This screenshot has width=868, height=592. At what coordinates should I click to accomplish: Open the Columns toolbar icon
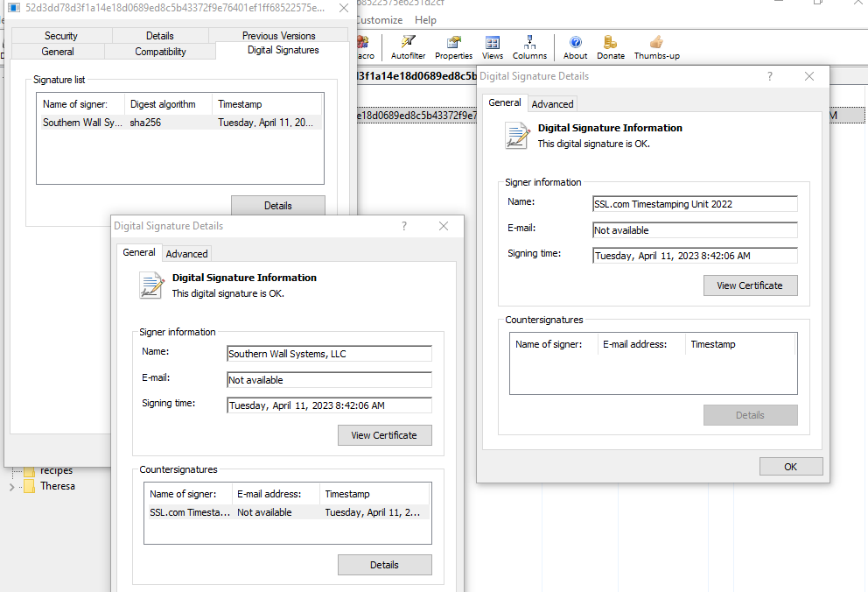pyautogui.click(x=529, y=42)
